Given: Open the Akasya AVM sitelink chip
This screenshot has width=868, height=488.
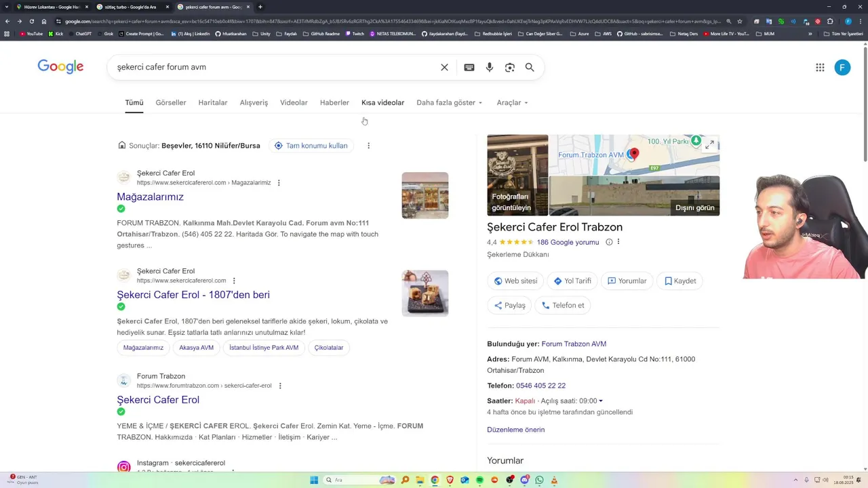Looking at the screenshot, I should click(196, 348).
